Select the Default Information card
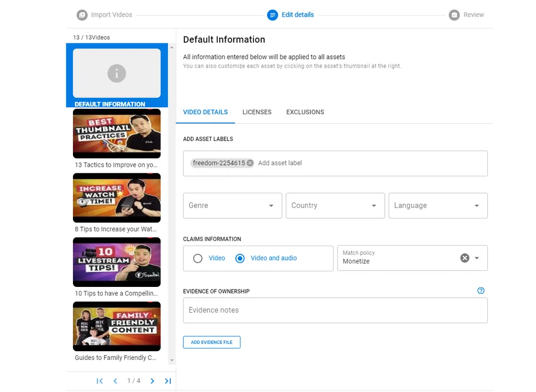Image resolution: width=536 pixels, height=392 pixels. point(117,75)
